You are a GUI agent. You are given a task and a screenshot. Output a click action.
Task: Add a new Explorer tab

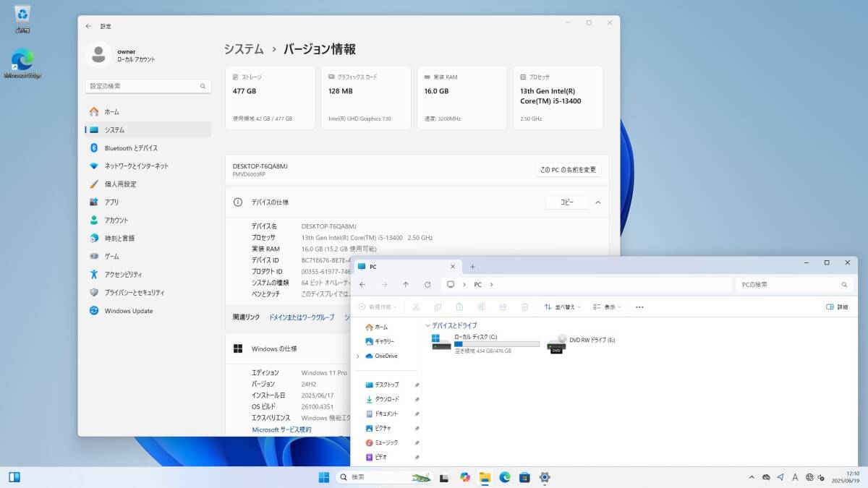(x=472, y=267)
